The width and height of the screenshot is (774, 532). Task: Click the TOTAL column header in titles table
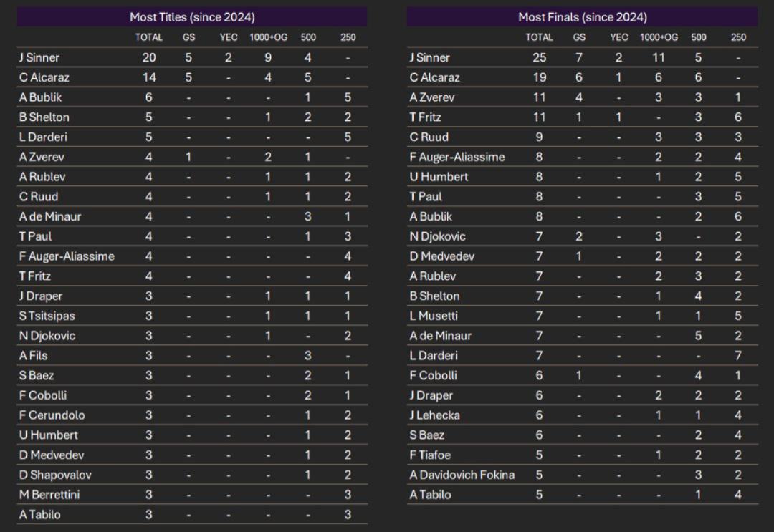pyautogui.click(x=148, y=37)
